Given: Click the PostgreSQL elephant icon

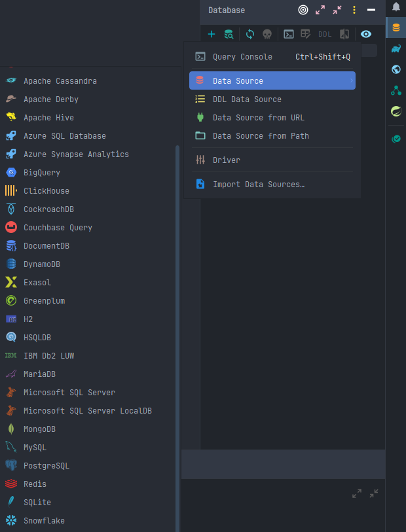Looking at the screenshot, I should [11, 465].
